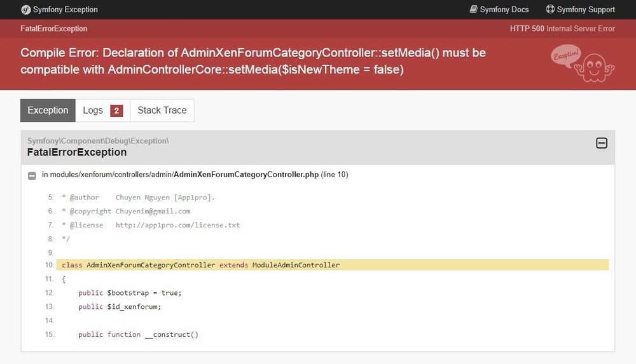This screenshot has height=364, width=636.
Task: Click the highlighted line 10 class declaration
Action: tap(332, 265)
